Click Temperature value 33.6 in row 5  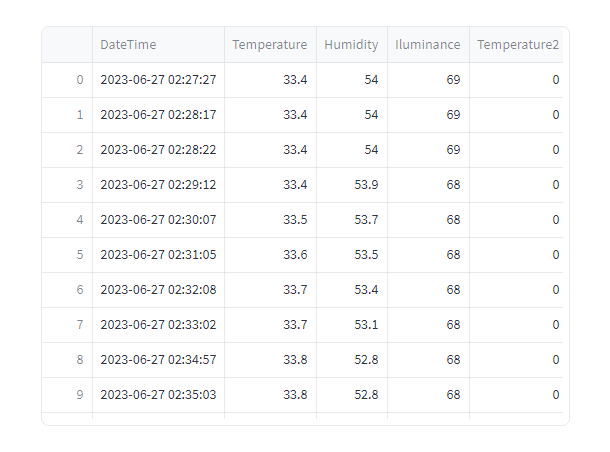click(x=270, y=255)
